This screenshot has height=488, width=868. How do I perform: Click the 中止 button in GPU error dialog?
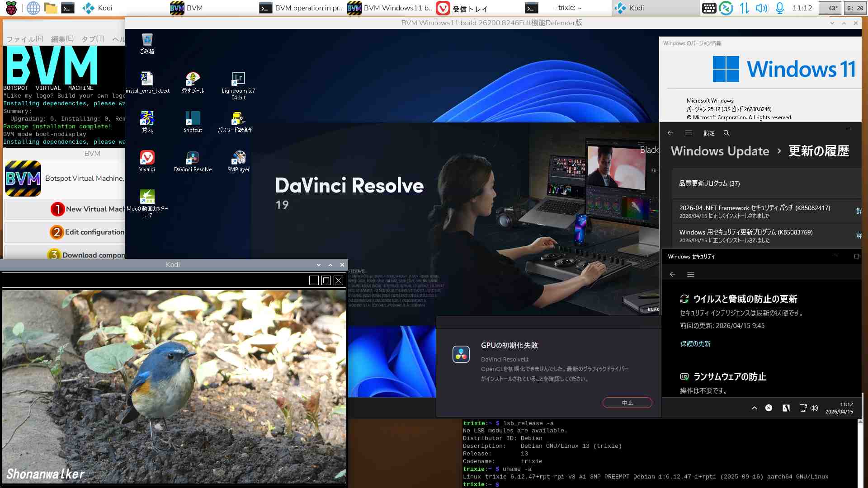tap(627, 403)
